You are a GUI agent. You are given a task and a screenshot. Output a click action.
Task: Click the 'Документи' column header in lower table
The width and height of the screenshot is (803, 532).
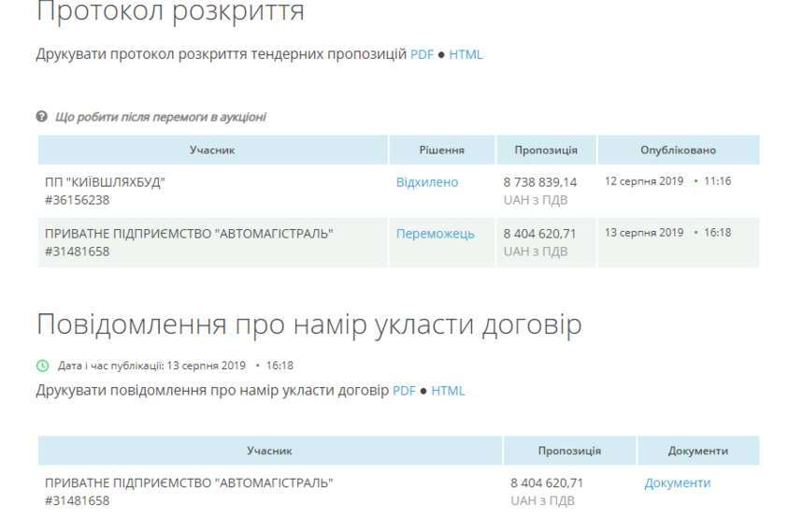point(697,451)
